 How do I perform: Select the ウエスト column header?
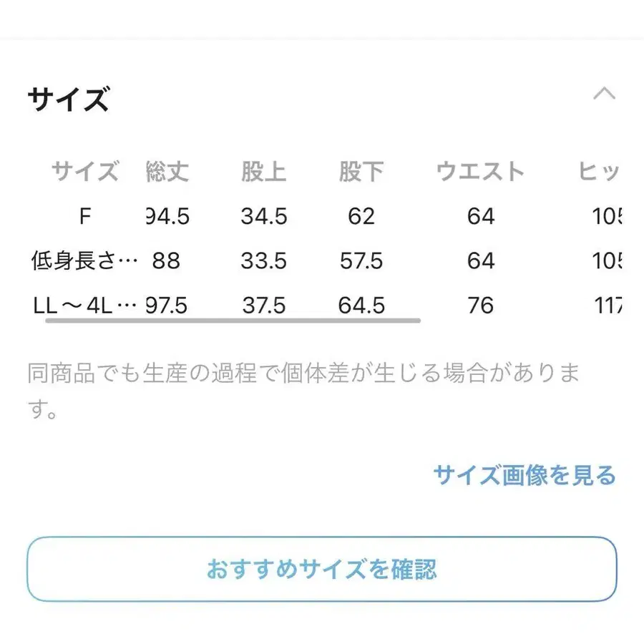tap(480, 172)
